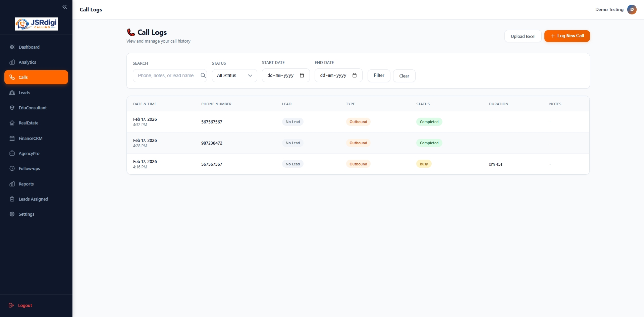Click the Phone Number column header
This screenshot has width=644, height=317.
click(216, 104)
